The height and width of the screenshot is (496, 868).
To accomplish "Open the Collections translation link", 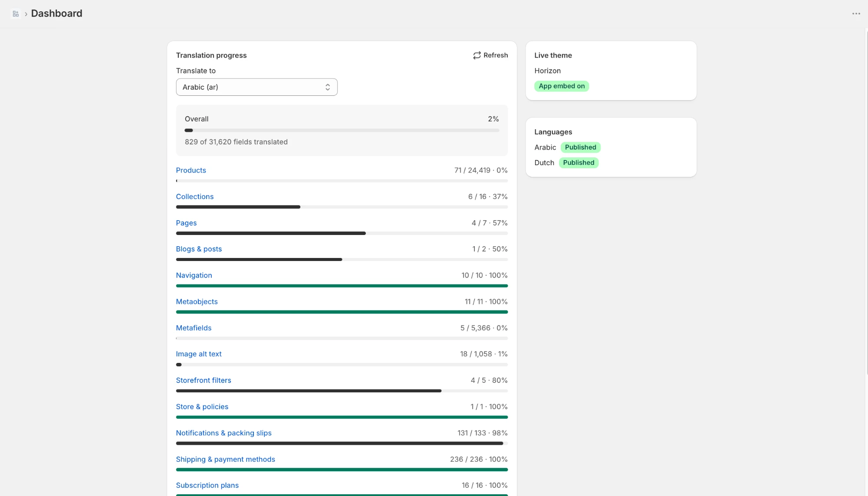I will coord(194,196).
